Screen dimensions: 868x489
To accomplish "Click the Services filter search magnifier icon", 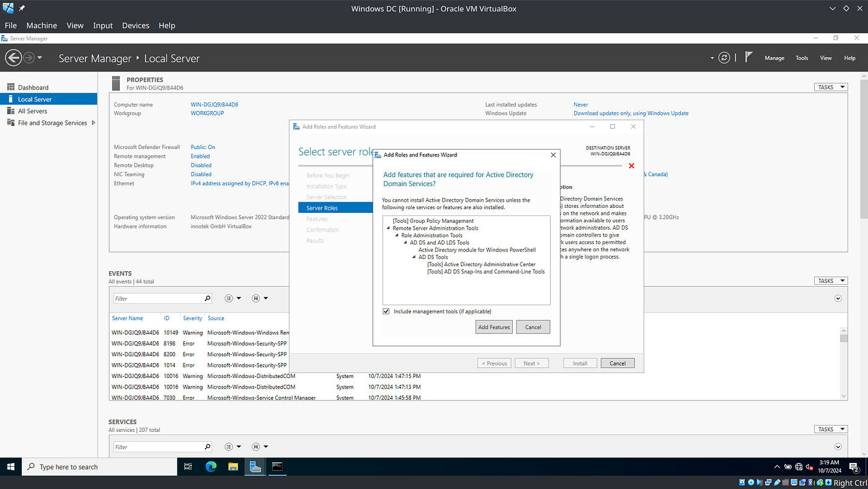I will click(x=207, y=447).
